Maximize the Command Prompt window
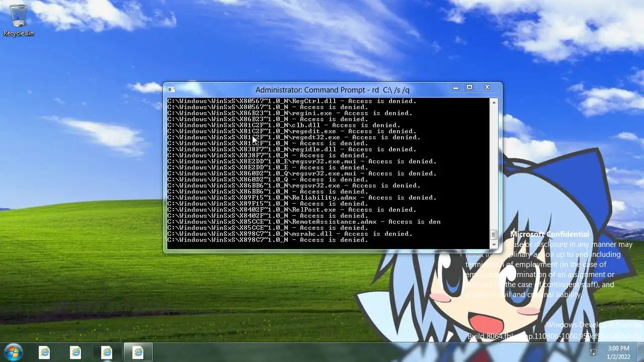644x362 pixels. [x=469, y=87]
